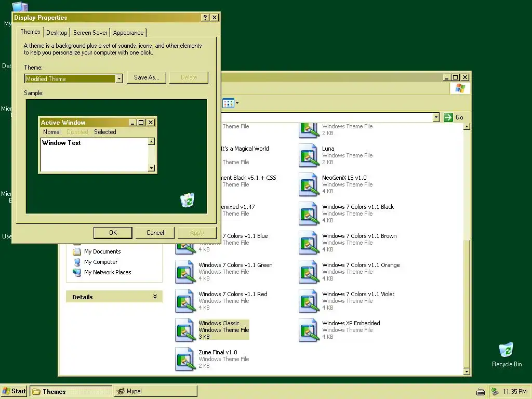Image resolution: width=532 pixels, height=399 pixels.
Task: Open the NeoGeniX LS v1.0 theme icon
Action: tap(309, 184)
